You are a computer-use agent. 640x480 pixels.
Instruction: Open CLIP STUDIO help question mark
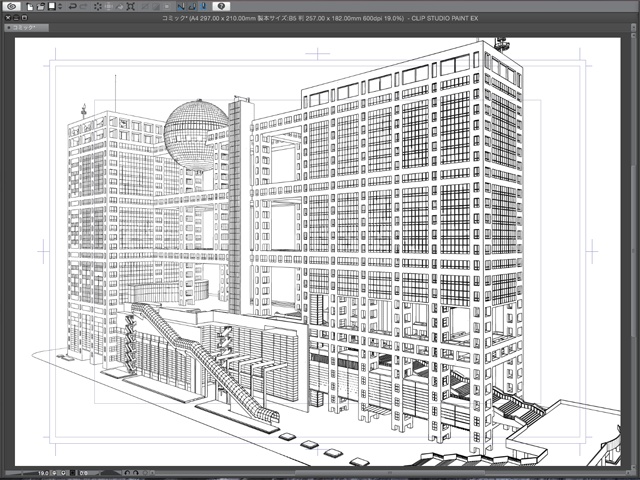pos(221,7)
